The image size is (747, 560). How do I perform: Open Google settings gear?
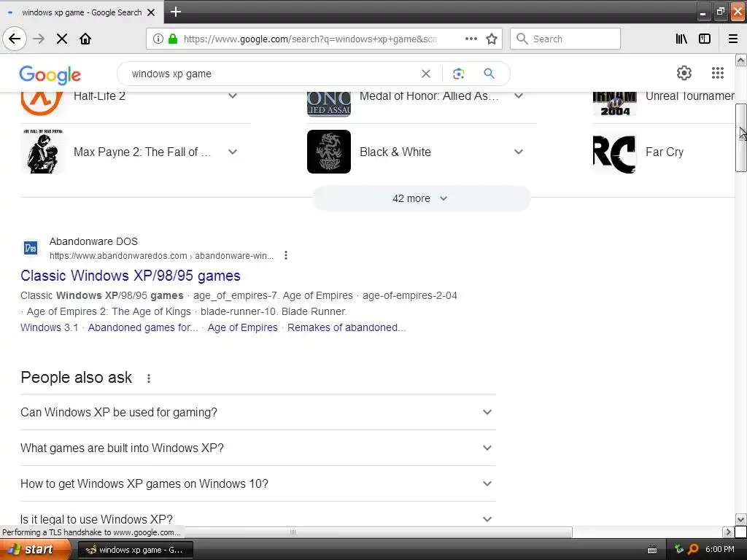684,73
